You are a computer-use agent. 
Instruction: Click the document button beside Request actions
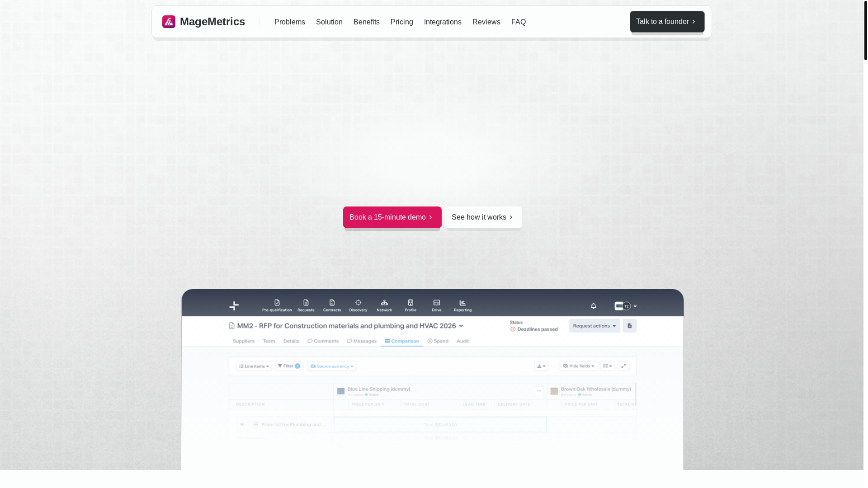pos(629,326)
